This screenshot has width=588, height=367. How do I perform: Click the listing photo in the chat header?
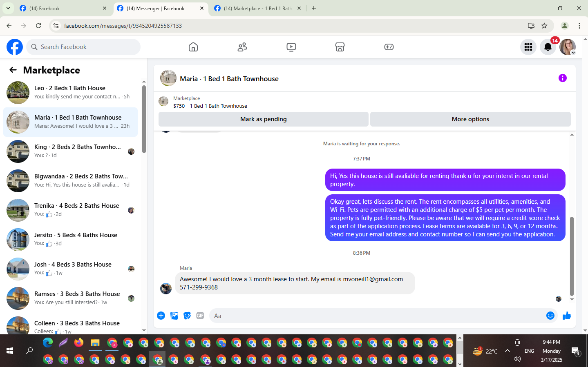pos(168,78)
